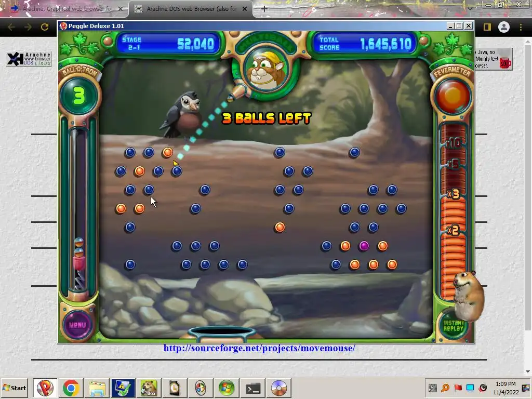This screenshot has width=532, height=399.
Task: Click the Peggle taskbar icon
Action: pyautogui.click(x=45, y=388)
